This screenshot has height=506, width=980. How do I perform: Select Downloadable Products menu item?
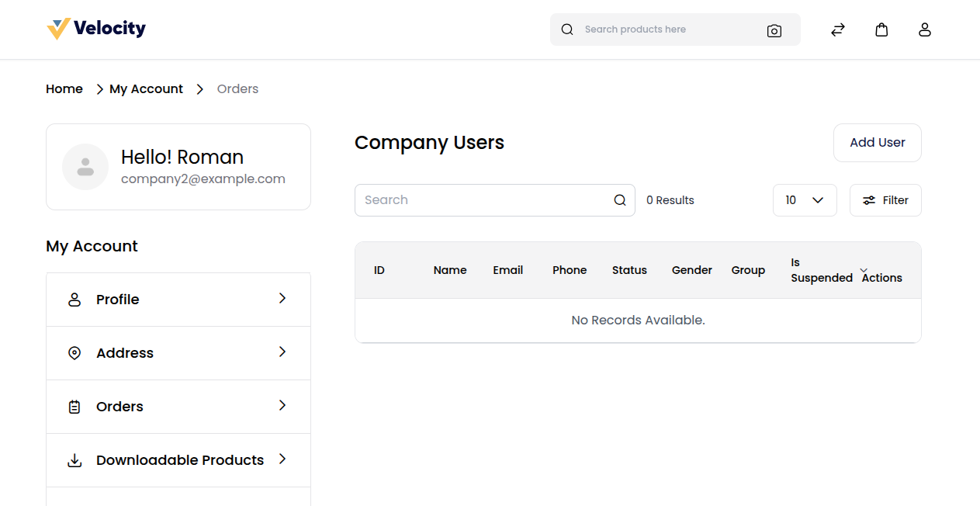tap(180, 460)
